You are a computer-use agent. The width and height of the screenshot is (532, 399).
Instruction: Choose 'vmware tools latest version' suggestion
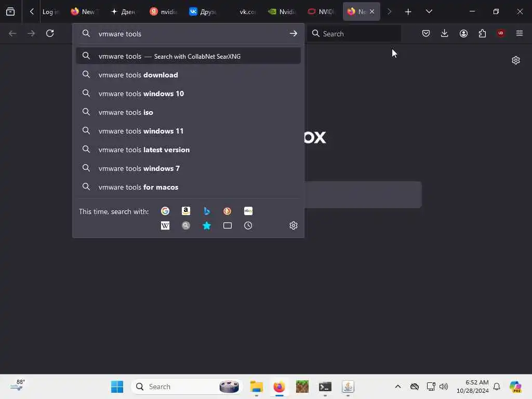tap(188, 149)
